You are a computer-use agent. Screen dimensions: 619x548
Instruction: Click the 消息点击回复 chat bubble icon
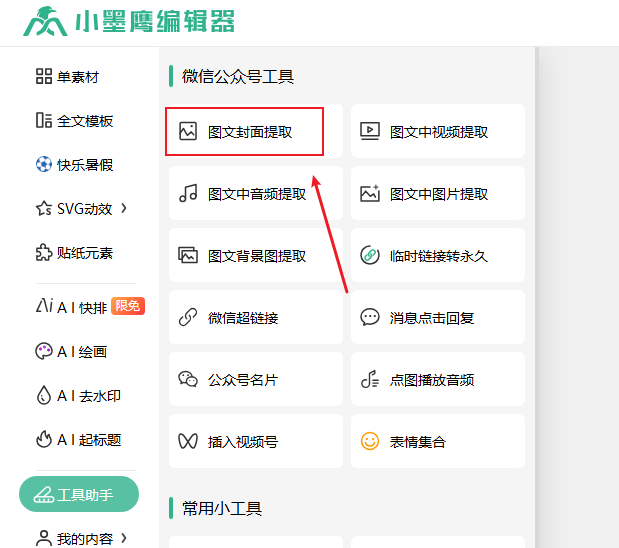tap(369, 317)
